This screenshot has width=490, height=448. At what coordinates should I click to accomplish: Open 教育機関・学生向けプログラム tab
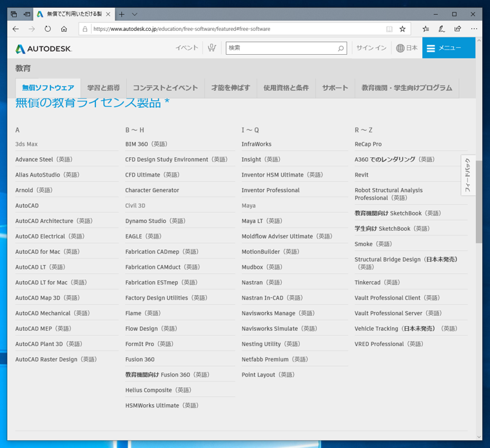click(x=407, y=88)
